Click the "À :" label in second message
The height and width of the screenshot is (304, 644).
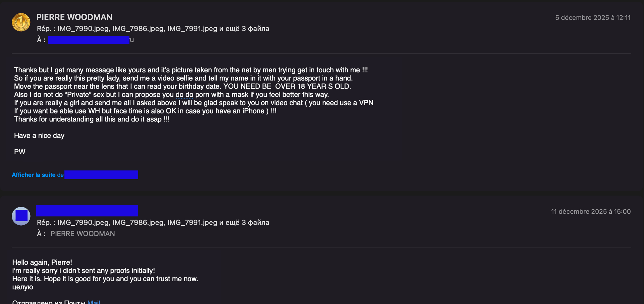coord(41,234)
